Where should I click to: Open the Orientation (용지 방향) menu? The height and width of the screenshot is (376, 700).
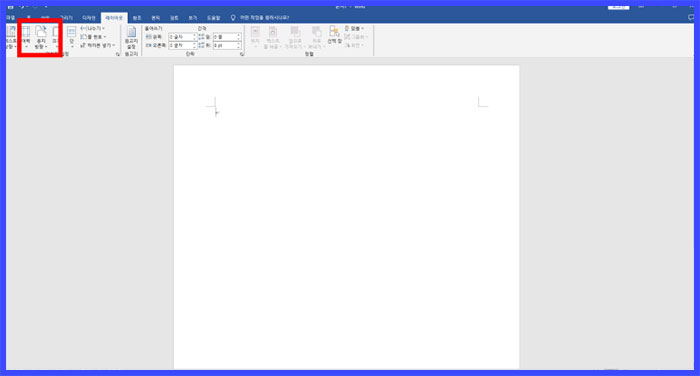(41, 38)
